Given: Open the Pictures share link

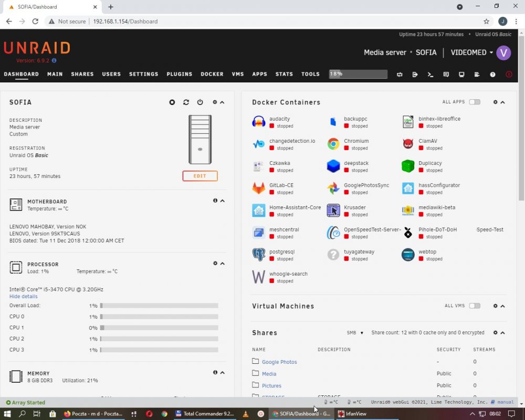Looking at the screenshot, I should [x=271, y=386].
